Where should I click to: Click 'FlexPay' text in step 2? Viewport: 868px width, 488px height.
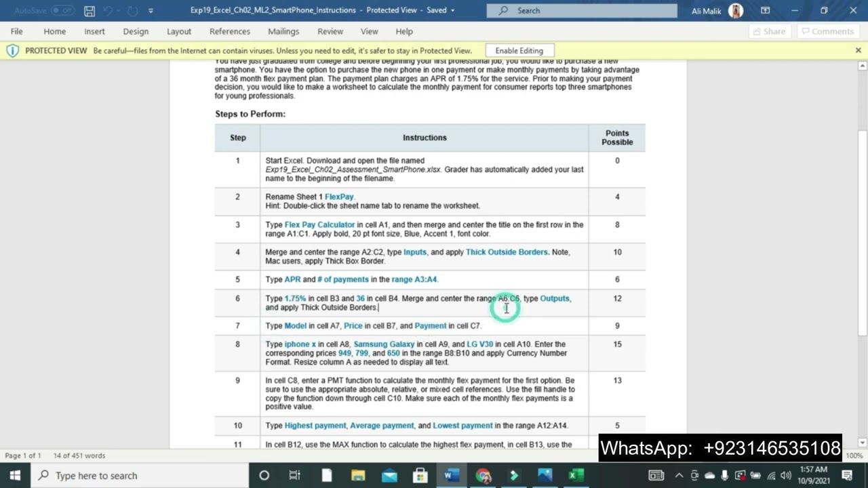(x=339, y=197)
